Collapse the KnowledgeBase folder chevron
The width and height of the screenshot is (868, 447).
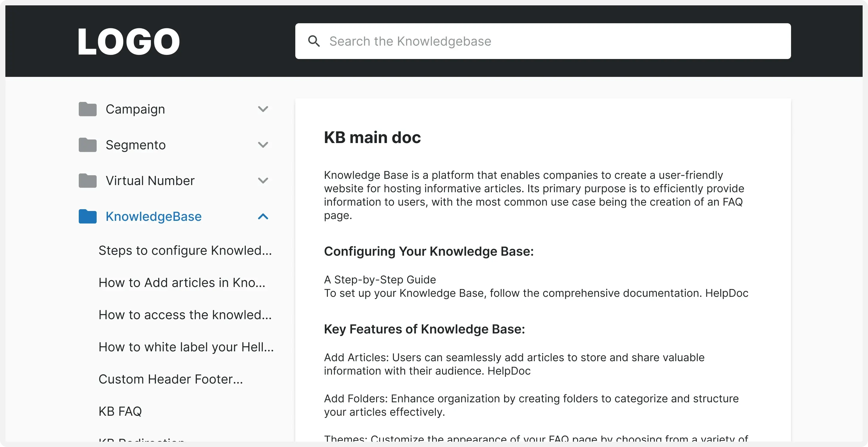[x=263, y=216]
